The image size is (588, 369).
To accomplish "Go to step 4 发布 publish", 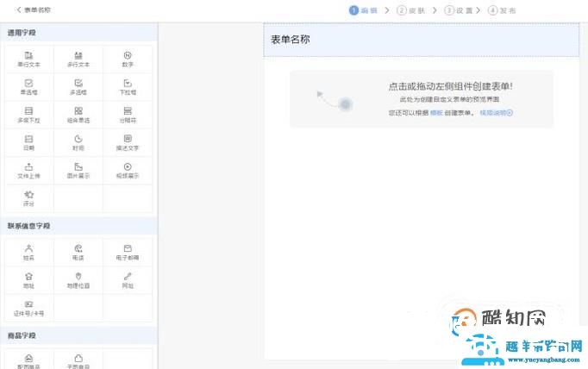I will pos(502,10).
